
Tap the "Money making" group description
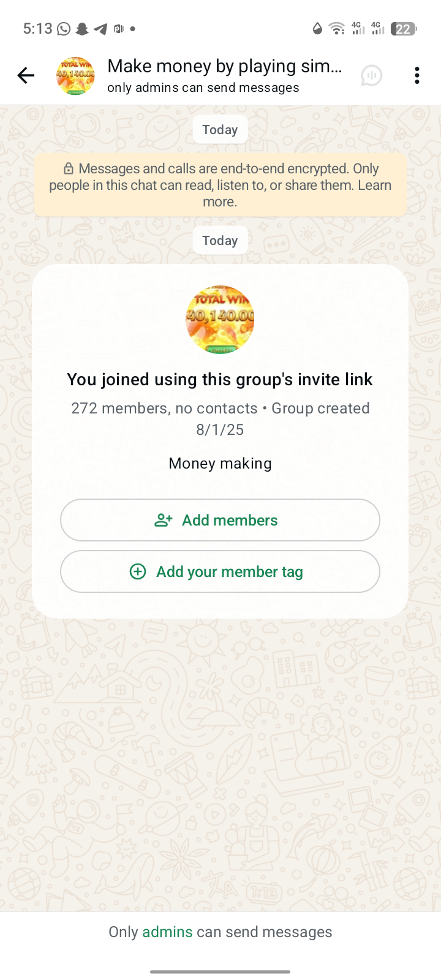coord(220,463)
